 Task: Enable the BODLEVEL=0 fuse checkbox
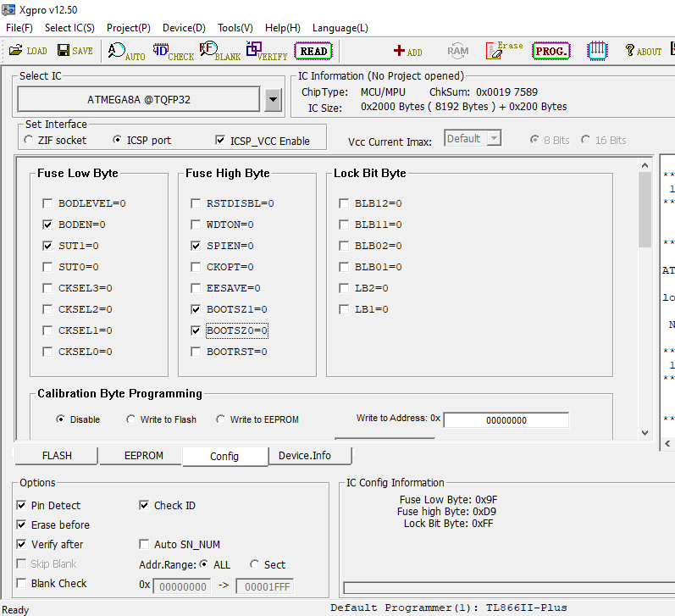coord(48,203)
